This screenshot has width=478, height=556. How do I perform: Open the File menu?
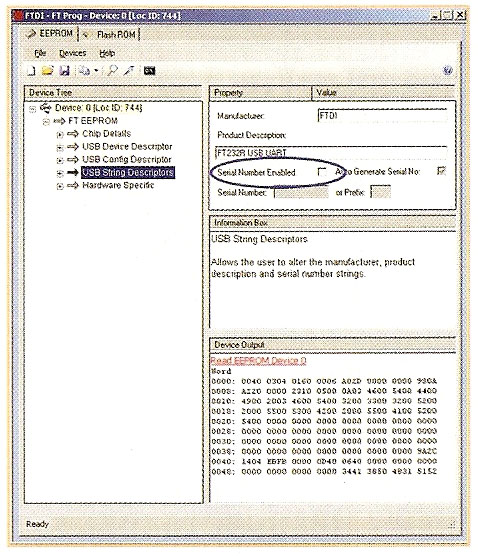pyautogui.click(x=40, y=54)
